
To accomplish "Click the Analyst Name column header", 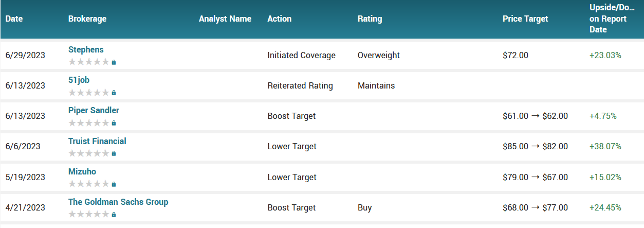I will pyautogui.click(x=225, y=19).
